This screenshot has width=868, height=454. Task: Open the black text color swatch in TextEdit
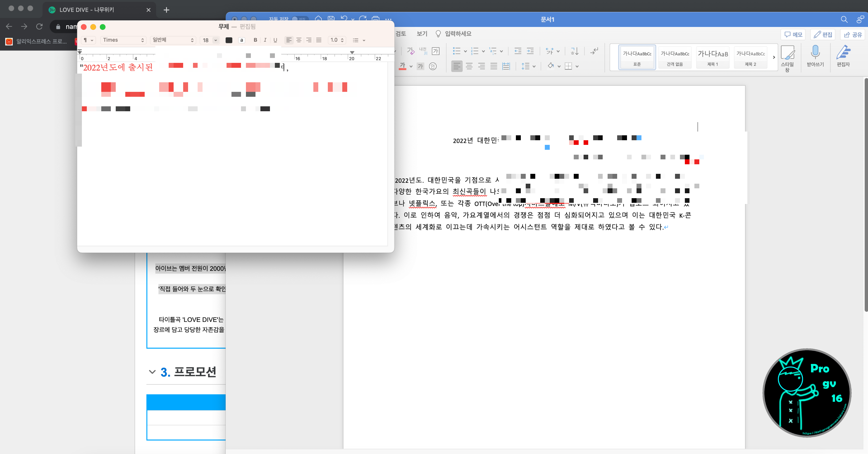(x=229, y=40)
